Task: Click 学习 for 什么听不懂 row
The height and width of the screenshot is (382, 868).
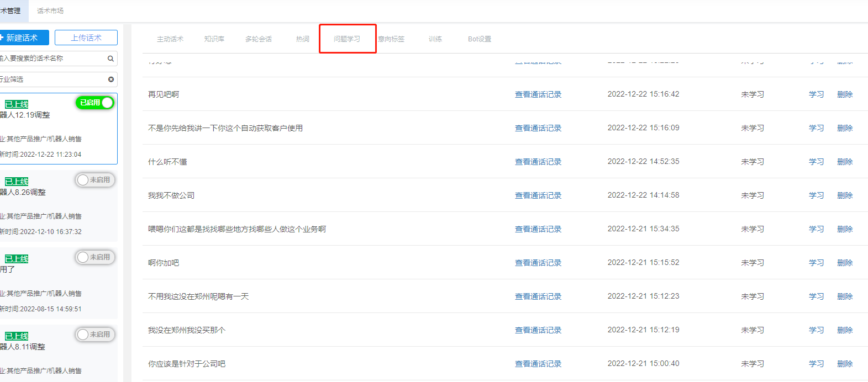Action: [816, 162]
